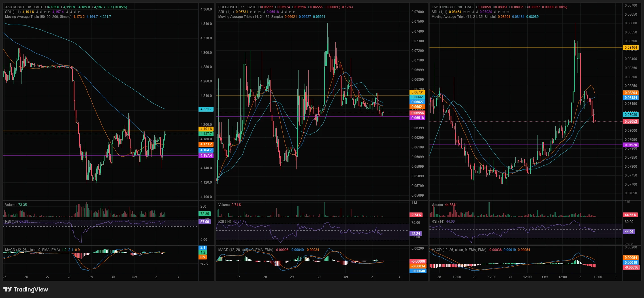Click the orange 4,173.2 price label
This screenshot has width=644, height=298.
click(206, 144)
